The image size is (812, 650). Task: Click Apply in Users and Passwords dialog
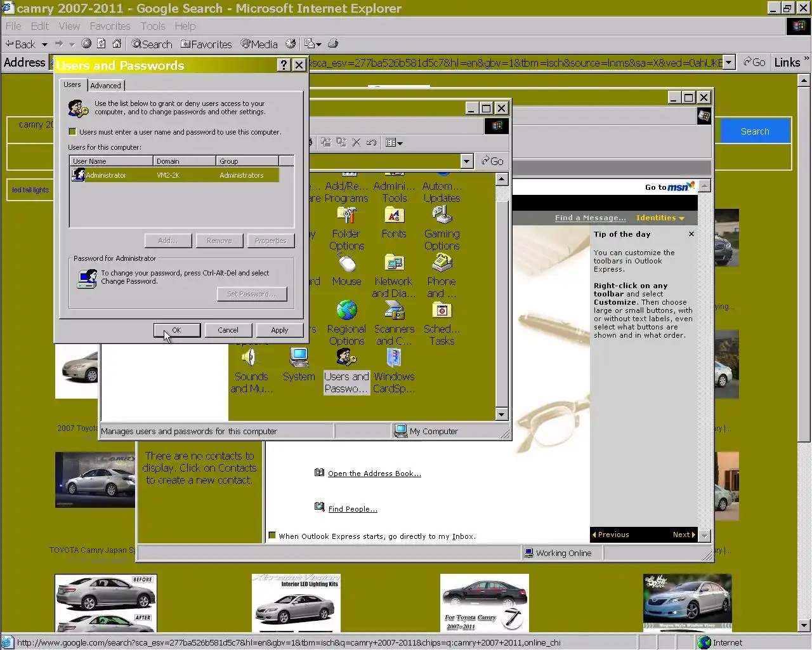tap(280, 330)
